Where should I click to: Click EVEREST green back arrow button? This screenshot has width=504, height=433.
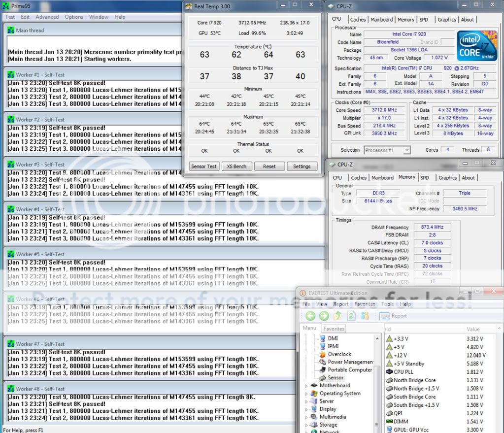(310, 316)
